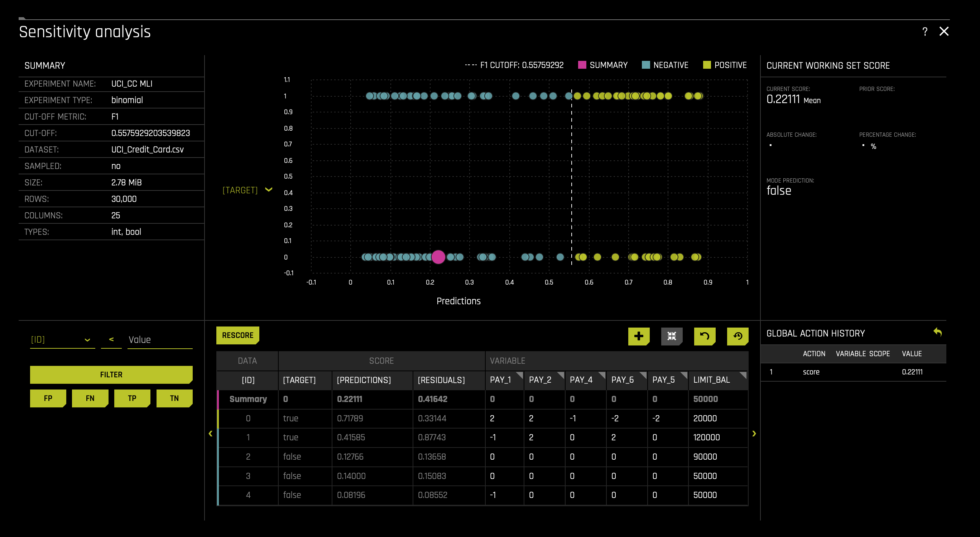
Task: Click the RESCORE button
Action: pos(238,335)
